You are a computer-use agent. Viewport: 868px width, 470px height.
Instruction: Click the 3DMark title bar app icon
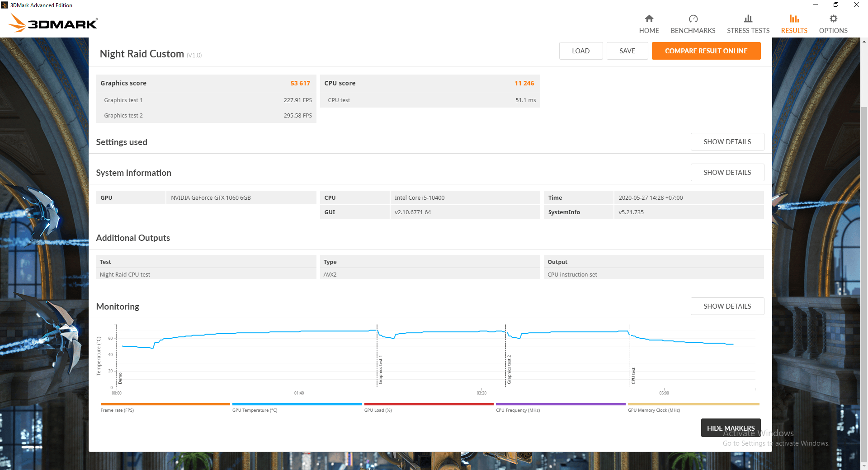pos(5,5)
